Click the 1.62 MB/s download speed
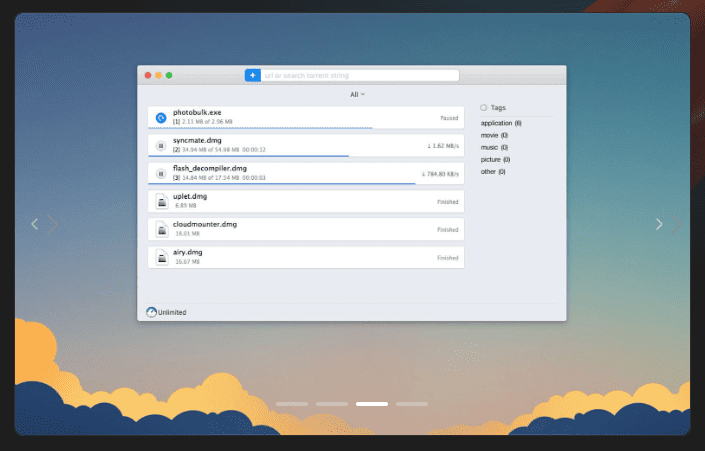705x451 pixels. [x=443, y=146]
